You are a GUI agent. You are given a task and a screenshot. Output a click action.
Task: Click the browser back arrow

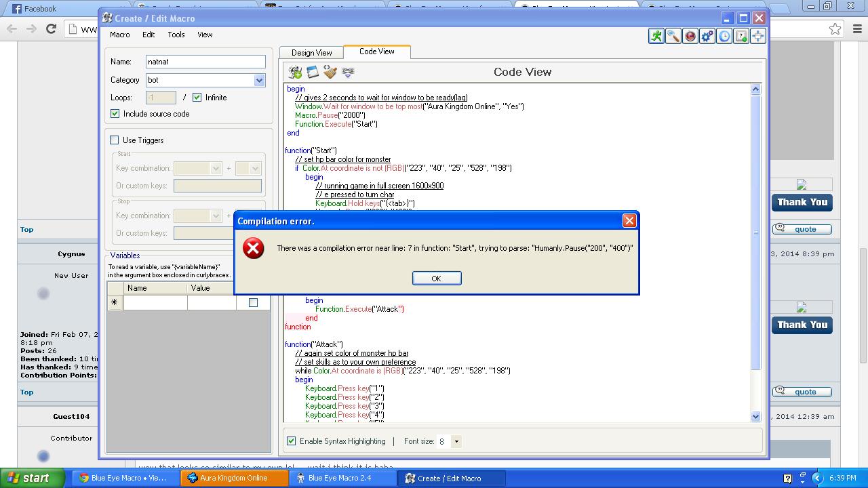coord(12,28)
